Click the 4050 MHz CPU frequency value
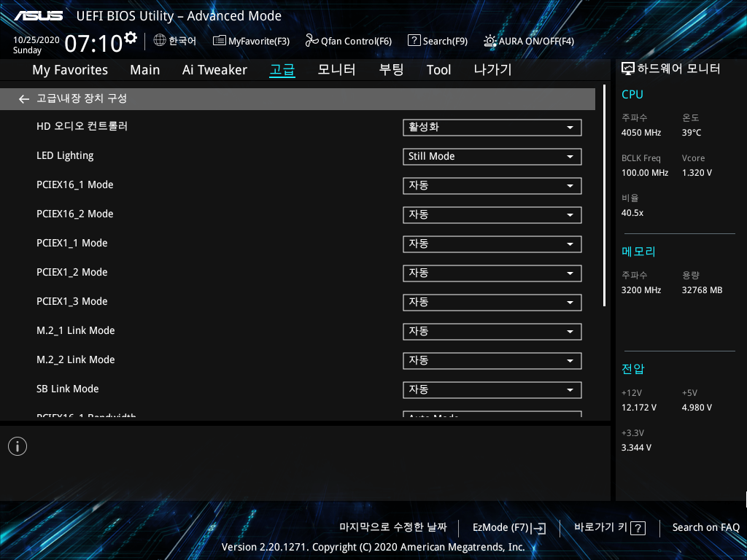This screenshot has height=560, width=747. pyautogui.click(x=641, y=133)
